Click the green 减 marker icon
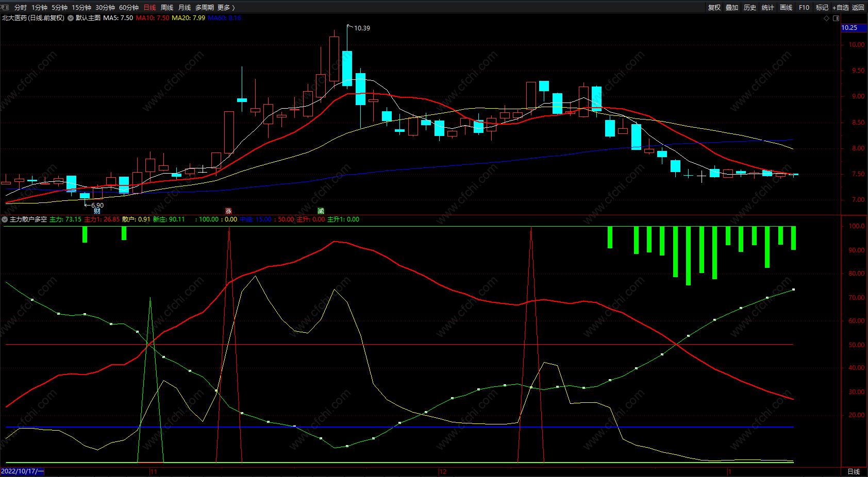 (x=321, y=211)
